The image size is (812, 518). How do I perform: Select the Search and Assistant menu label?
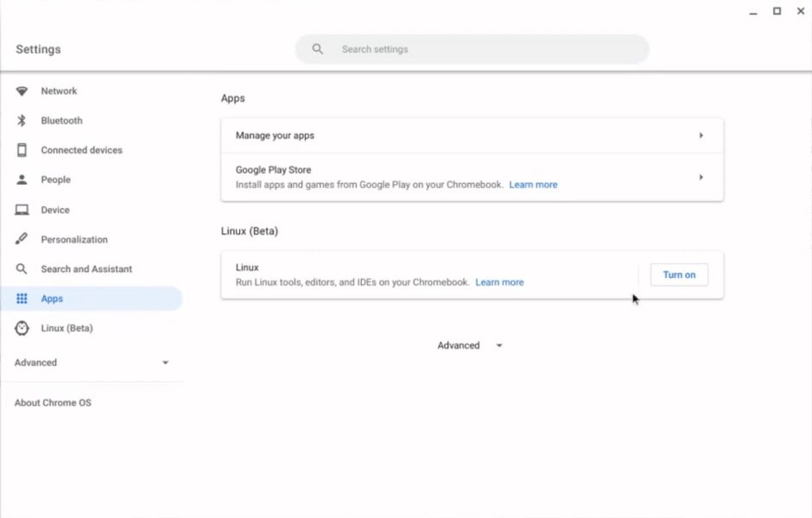point(86,269)
